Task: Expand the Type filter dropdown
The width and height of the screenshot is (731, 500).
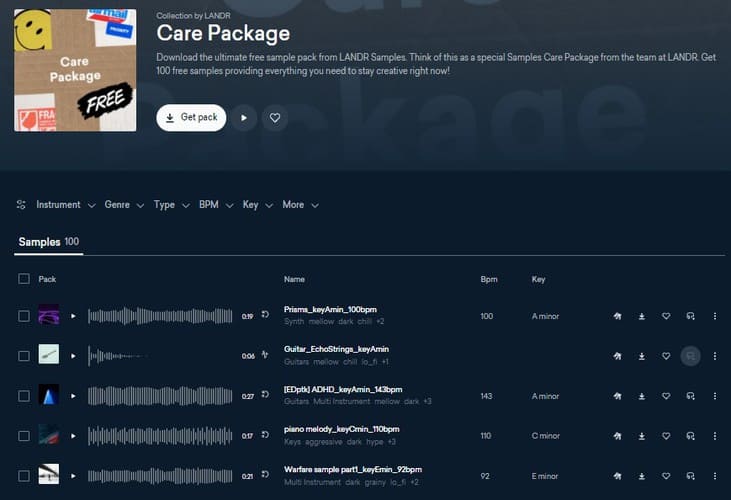Action: tap(172, 205)
